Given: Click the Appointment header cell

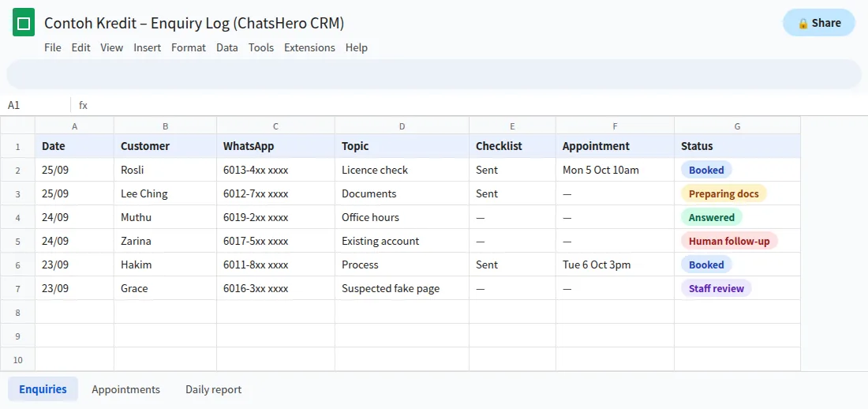Looking at the screenshot, I should tap(615, 146).
